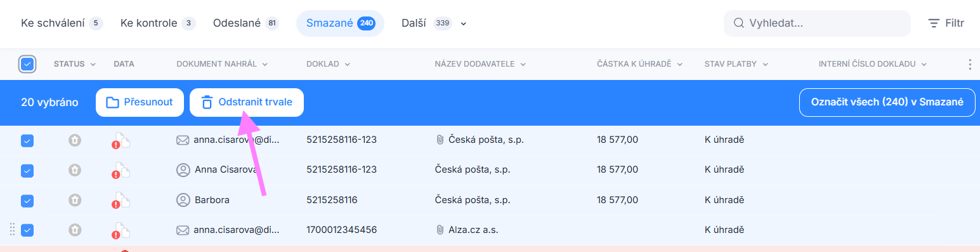
Task: Open the three-dot column options menu
Action: click(x=969, y=64)
